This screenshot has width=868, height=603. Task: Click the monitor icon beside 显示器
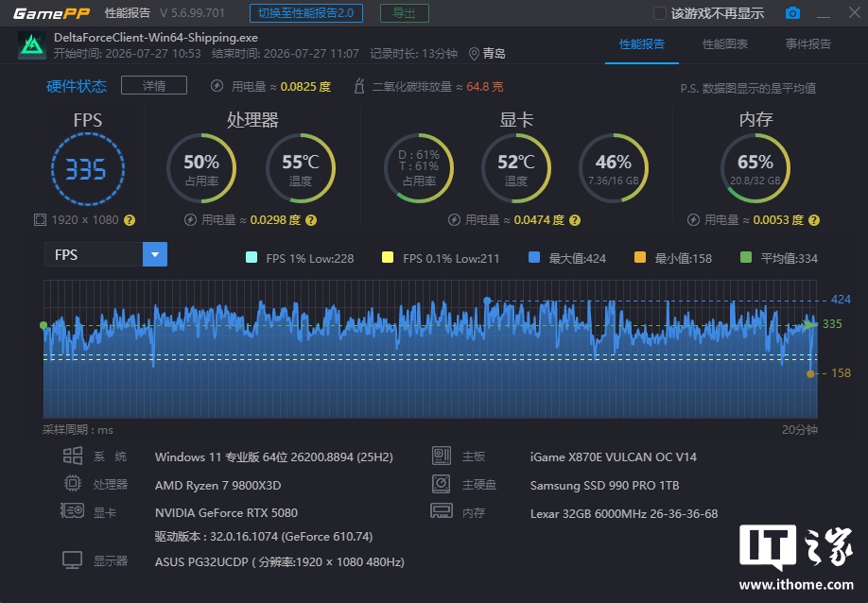[73, 560]
